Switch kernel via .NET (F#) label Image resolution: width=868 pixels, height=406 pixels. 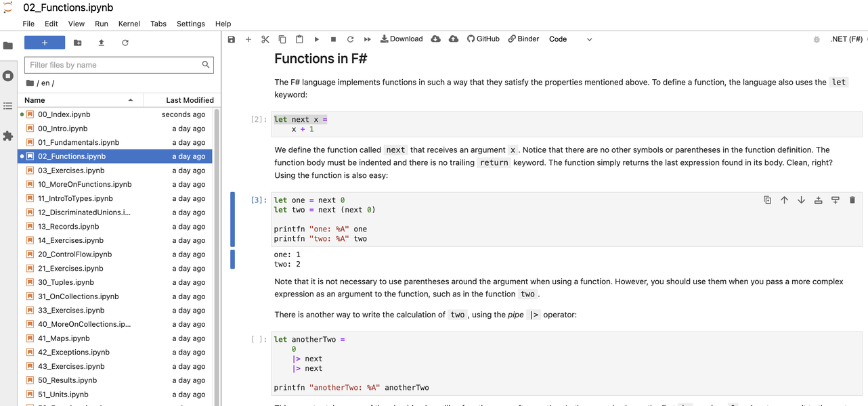click(x=846, y=39)
